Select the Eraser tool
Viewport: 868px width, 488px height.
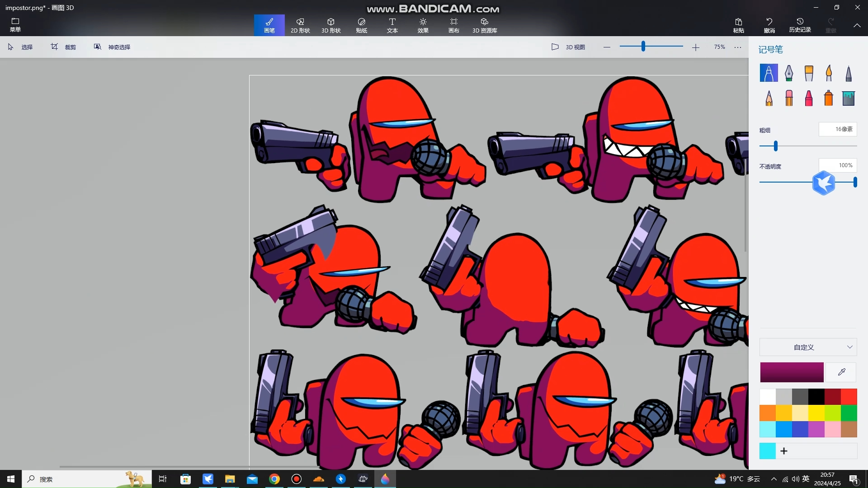789,98
